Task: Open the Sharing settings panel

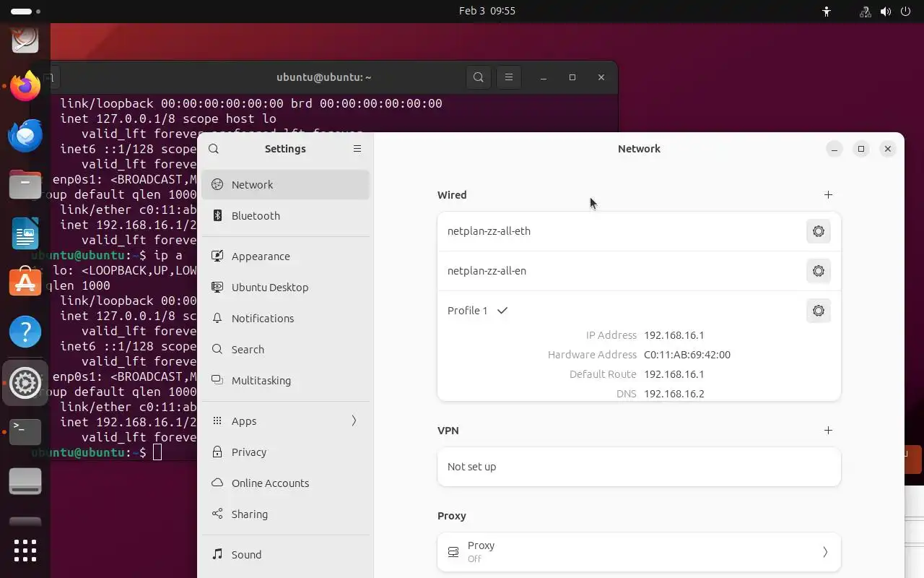Action: (286, 514)
